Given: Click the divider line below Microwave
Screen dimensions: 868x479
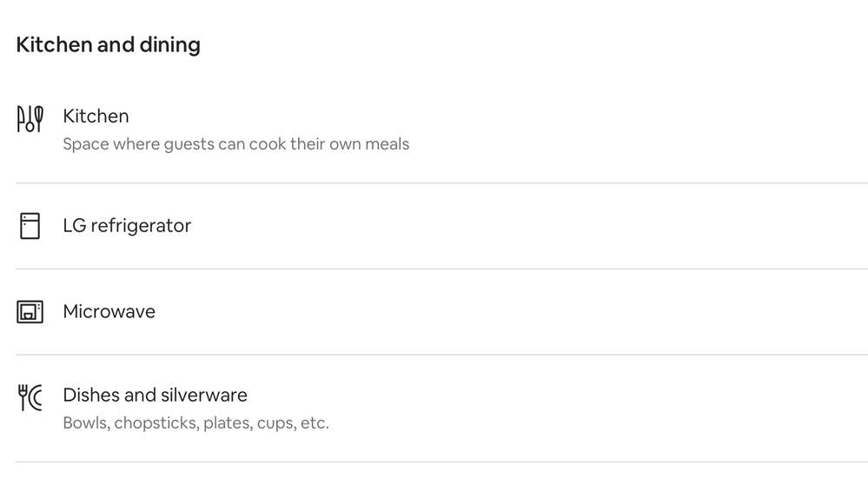Looking at the screenshot, I should pos(441,355).
